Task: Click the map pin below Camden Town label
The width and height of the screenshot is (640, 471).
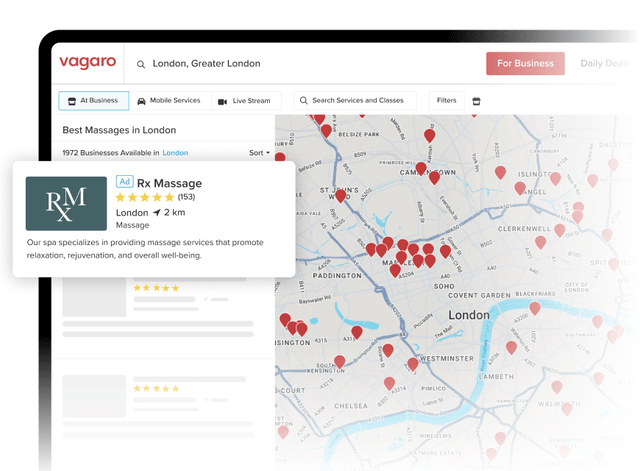Action: pyautogui.click(x=434, y=178)
